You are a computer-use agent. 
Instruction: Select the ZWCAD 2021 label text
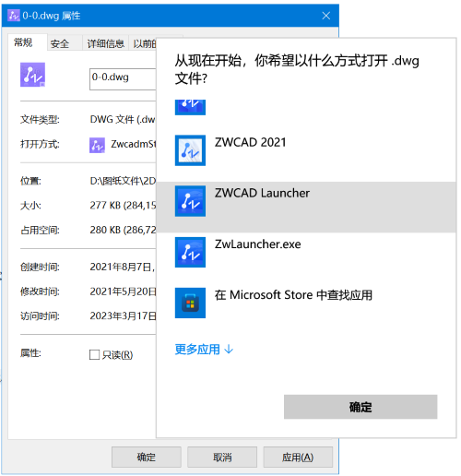tap(251, 142)
